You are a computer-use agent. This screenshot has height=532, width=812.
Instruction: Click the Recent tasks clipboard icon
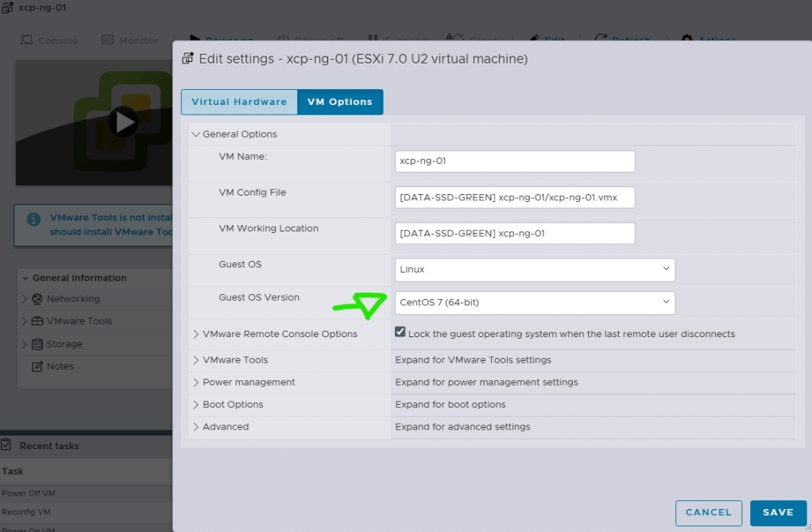tap(6, 445)
